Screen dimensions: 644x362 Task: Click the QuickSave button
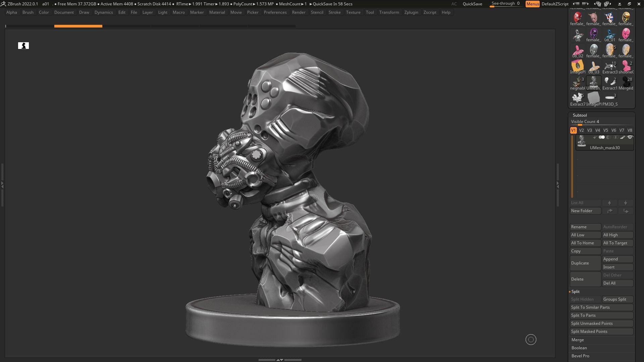[x=472, y=4]
